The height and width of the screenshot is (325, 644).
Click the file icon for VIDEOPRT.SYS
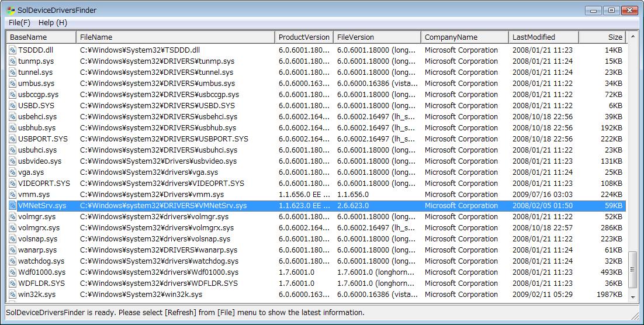[12, 183]
